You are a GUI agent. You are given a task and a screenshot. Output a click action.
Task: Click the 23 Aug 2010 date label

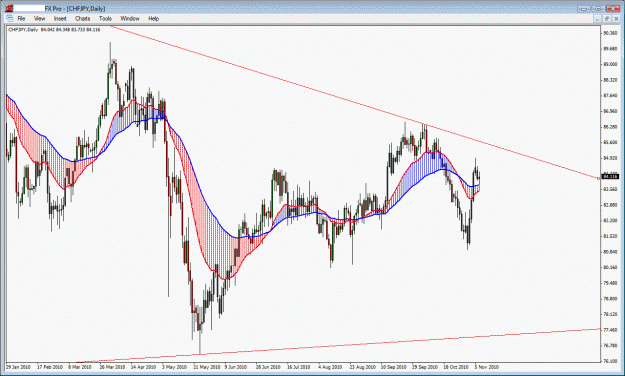pos(362,367)
